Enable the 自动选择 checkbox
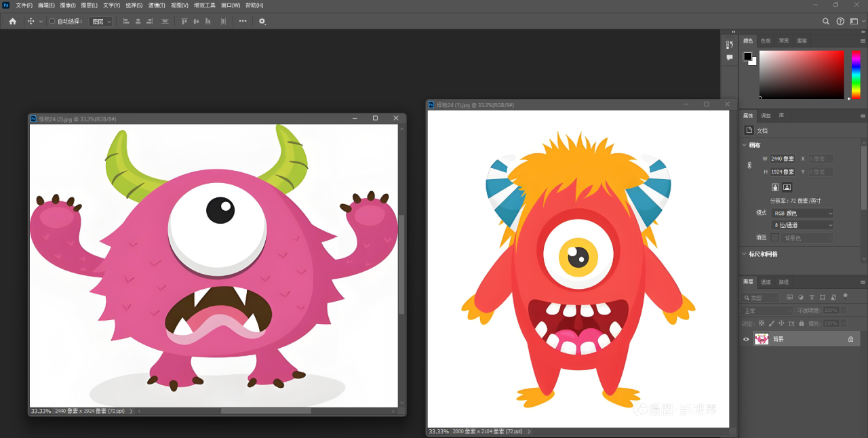868x438 pixels. pyautogui.click(x=53, y=21)
